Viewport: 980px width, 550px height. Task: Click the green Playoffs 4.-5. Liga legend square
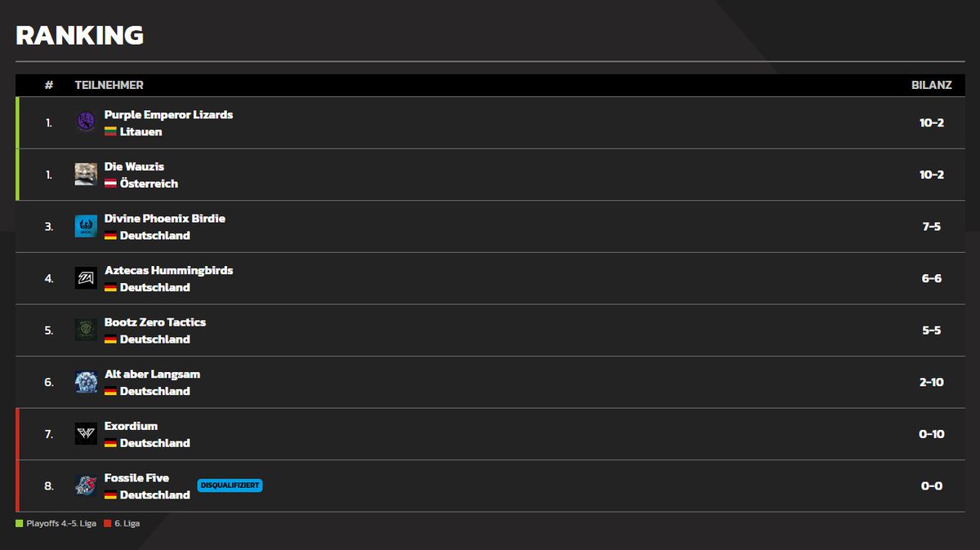20,523
